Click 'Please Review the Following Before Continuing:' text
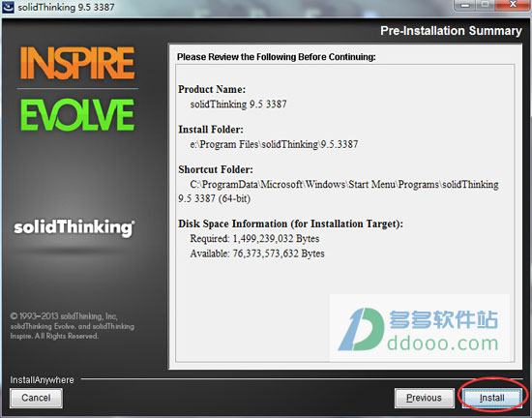 tap(277, 57)
